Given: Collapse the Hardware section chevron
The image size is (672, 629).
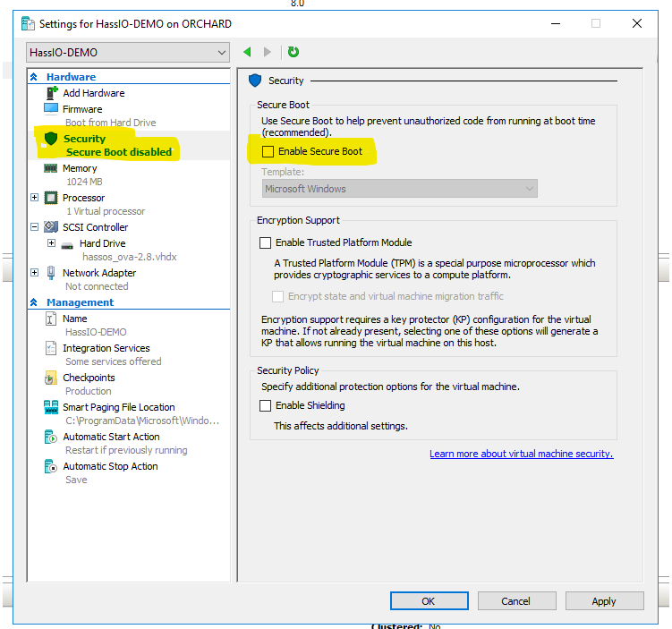Looking at the screenshot, I should tap(34, 77).
